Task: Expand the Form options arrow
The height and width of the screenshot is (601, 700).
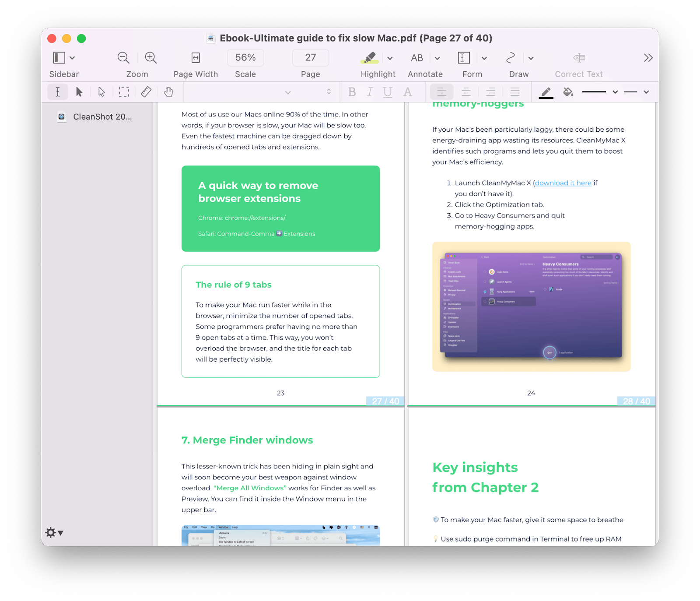Action: [484, 58]
